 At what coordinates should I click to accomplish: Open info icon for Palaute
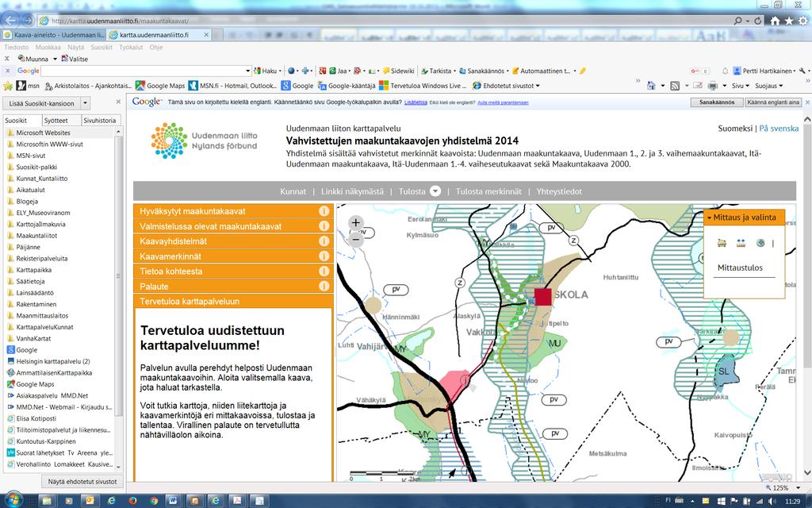coord(324,286)
